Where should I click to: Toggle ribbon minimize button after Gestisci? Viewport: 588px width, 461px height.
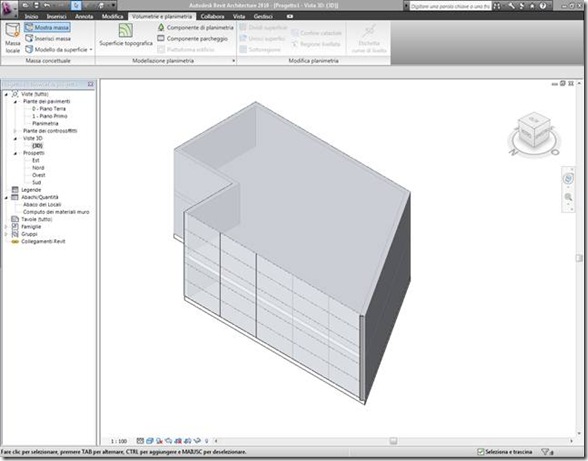click(290, 17)
